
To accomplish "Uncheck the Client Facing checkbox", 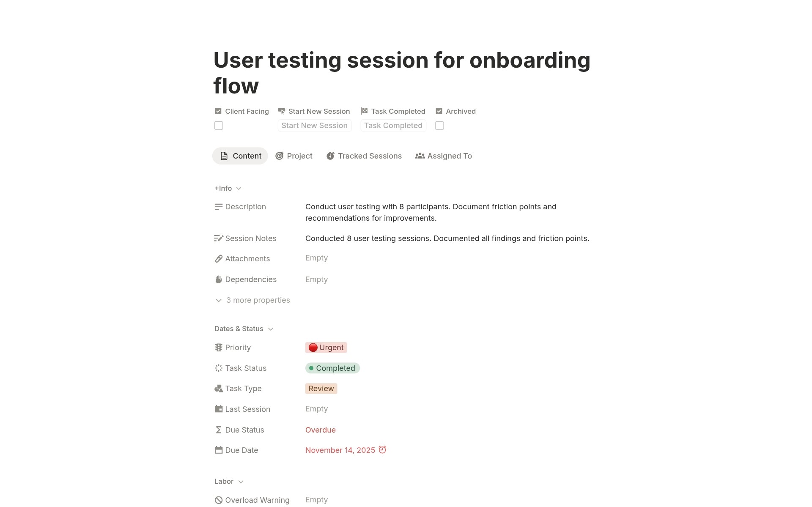I will click(218, 111).
